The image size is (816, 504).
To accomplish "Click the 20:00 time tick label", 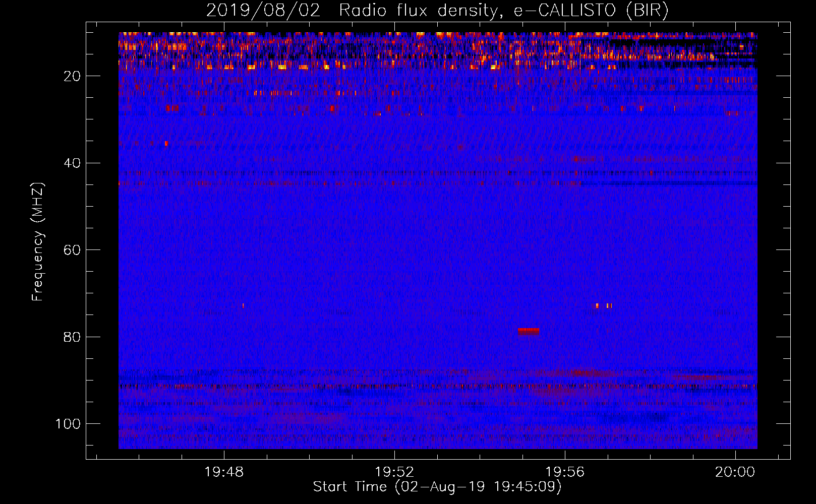I will pyautogui.click(x=735, y=472).
